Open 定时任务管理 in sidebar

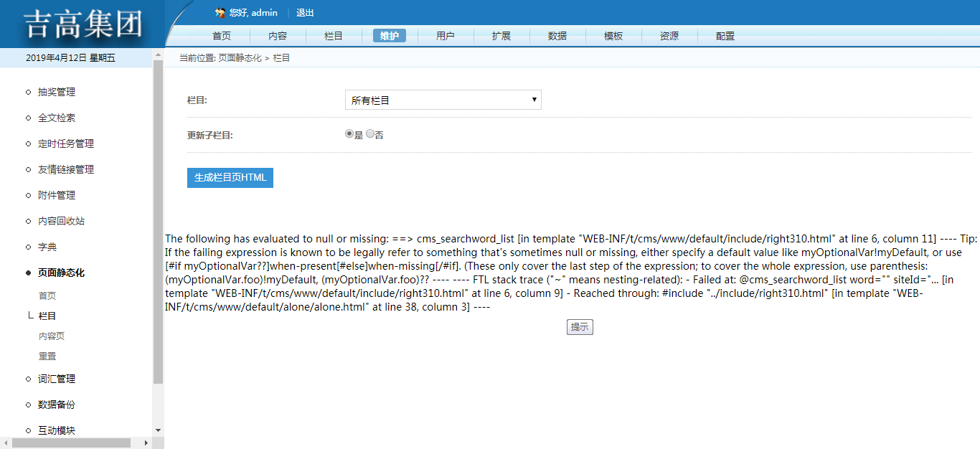(66, 143)
